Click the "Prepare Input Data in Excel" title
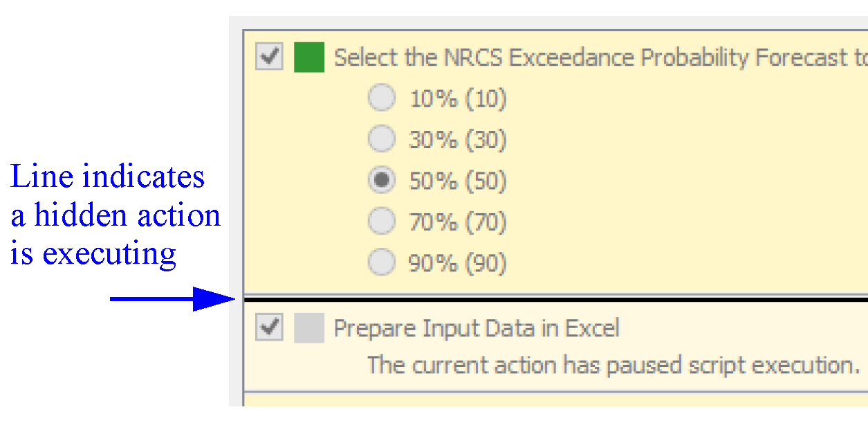Image resolution: width=868 pixels, height=423 pixels. [x=477, y=328]
